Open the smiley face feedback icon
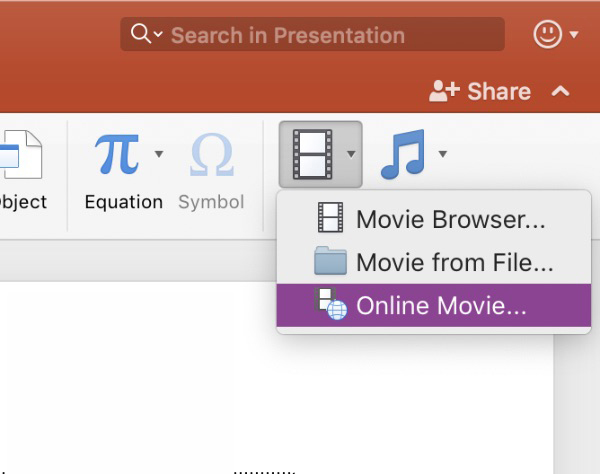The width and height of the screenshot is (600, 474). click(x=547, y=35)
